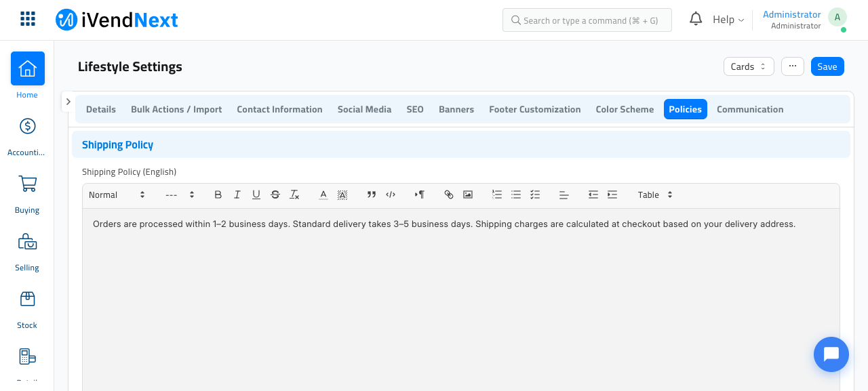Toggle italic formatting
This screenshot has width=868, height=391.
(x=237, y=194)
